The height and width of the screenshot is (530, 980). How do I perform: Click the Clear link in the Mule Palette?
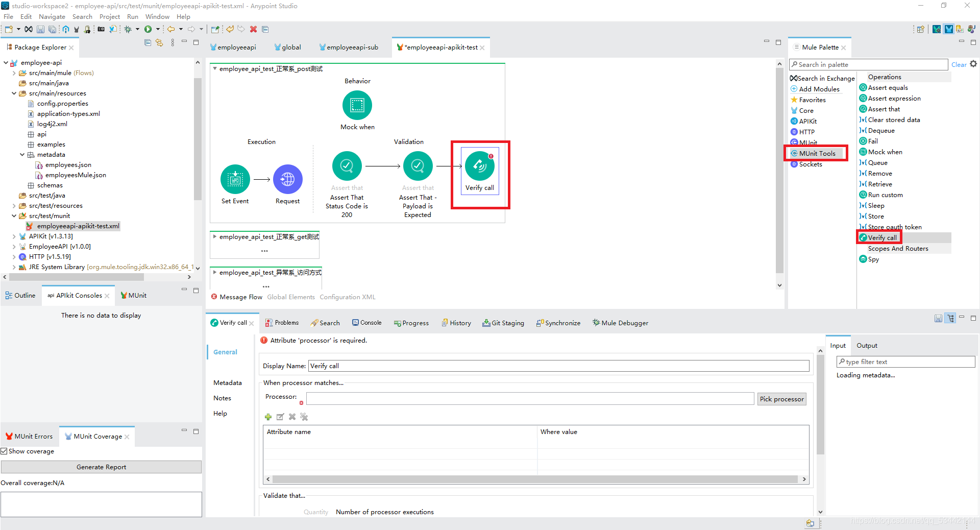(959, 64)
